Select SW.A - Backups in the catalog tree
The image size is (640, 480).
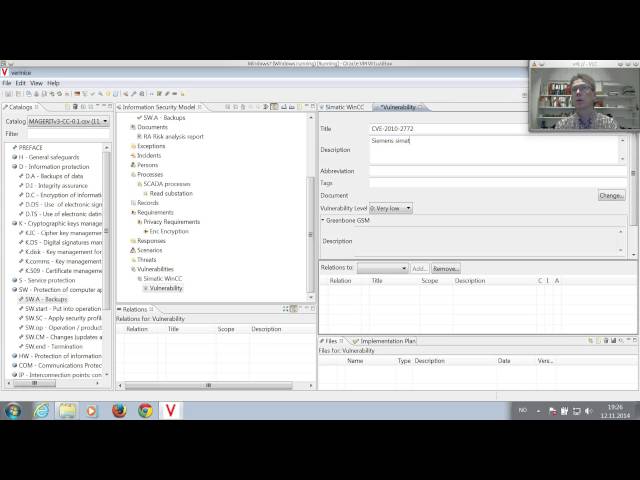pos(46,299)
